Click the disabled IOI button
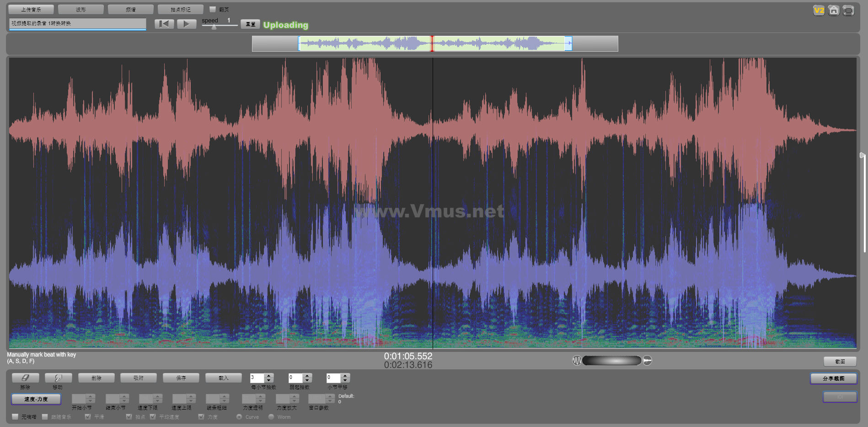Image resolution: width=868 pixels, height=427 pixels. (840, 397)
